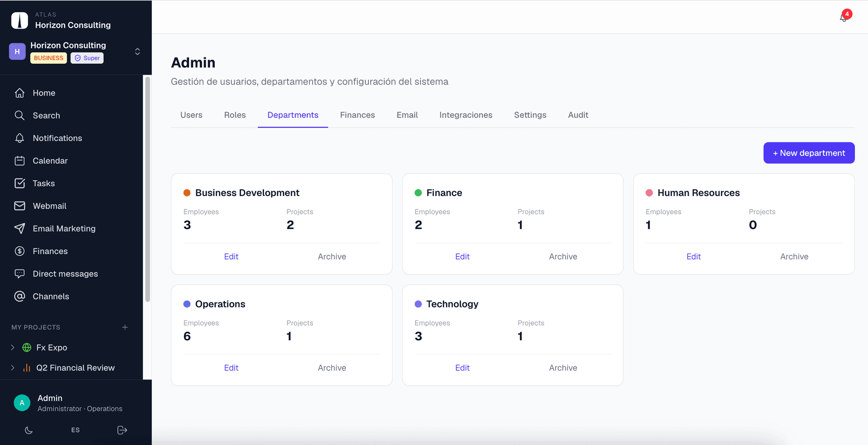Screen dimensions: 868x445
Task: Edit the Operations department
Action: tap(231, 368)
